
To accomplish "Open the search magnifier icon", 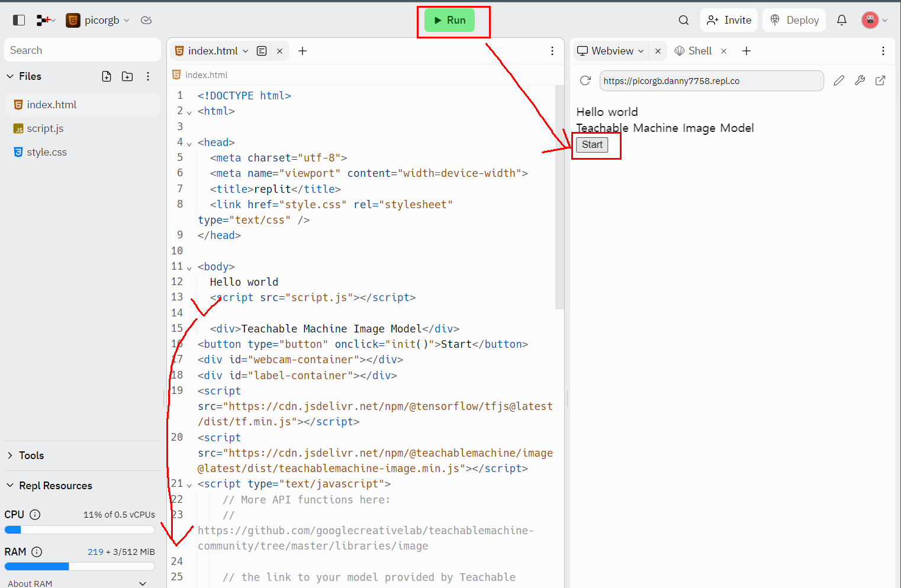I will click(x=684, y=20).
